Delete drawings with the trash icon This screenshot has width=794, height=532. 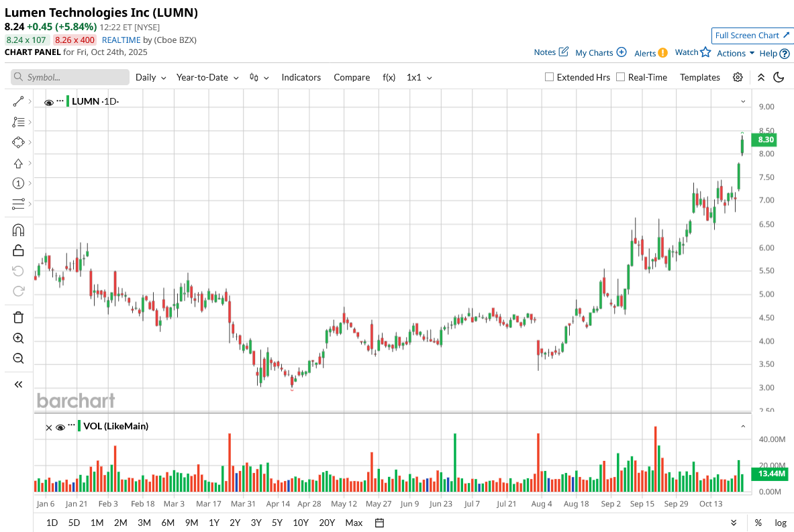(18, 317)
